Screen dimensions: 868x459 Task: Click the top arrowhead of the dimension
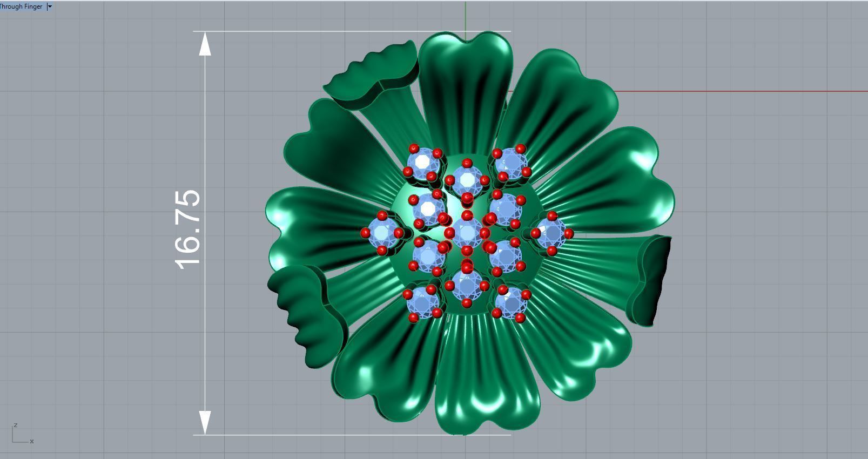[x=205, y=44]
